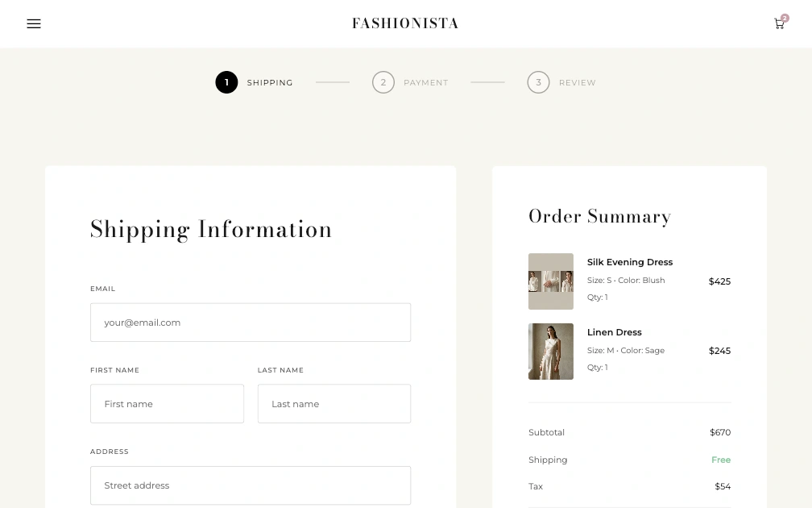Click the Order Summary heading

pyautogui.click(x=599, y=216)
